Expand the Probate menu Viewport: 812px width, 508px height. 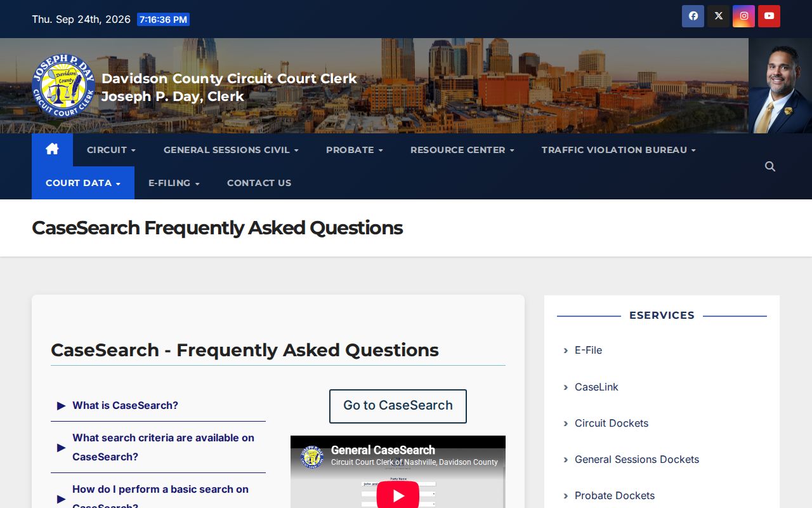354,150
